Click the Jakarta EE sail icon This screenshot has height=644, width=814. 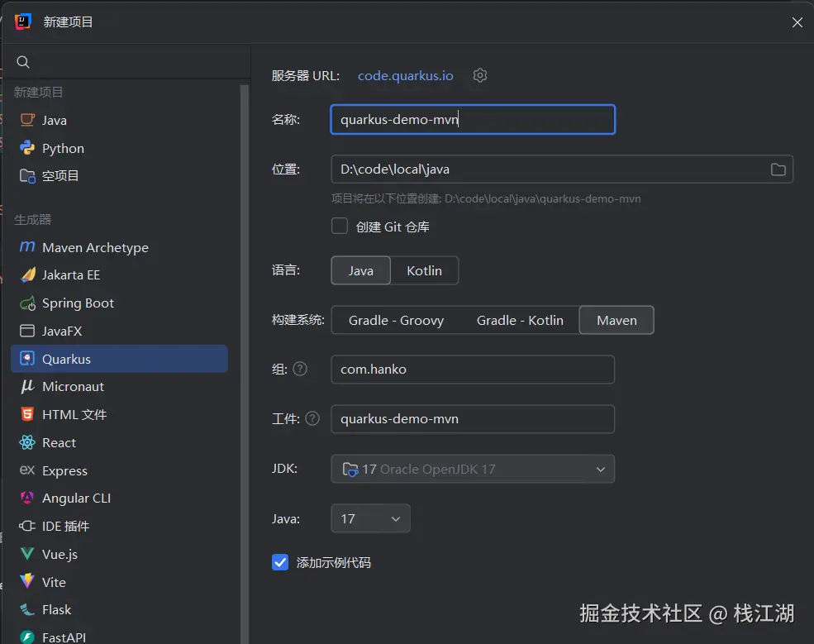click(x=28, y=274)
